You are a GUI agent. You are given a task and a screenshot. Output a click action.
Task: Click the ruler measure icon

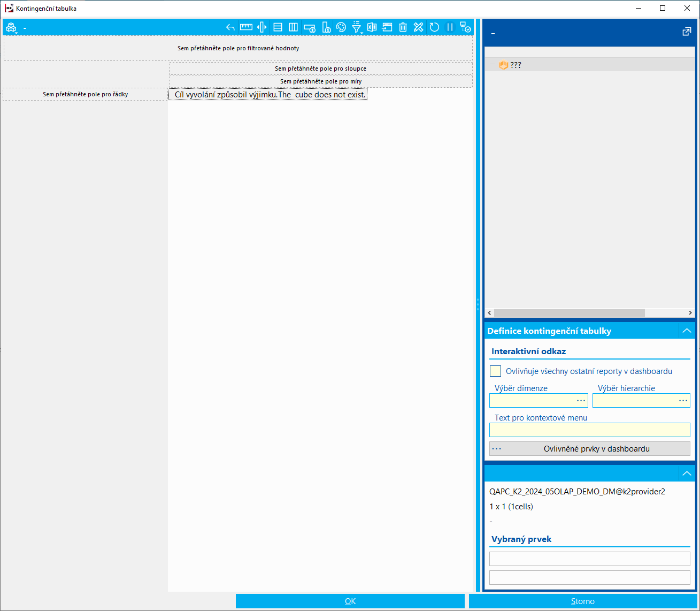(x=246, y=27)
